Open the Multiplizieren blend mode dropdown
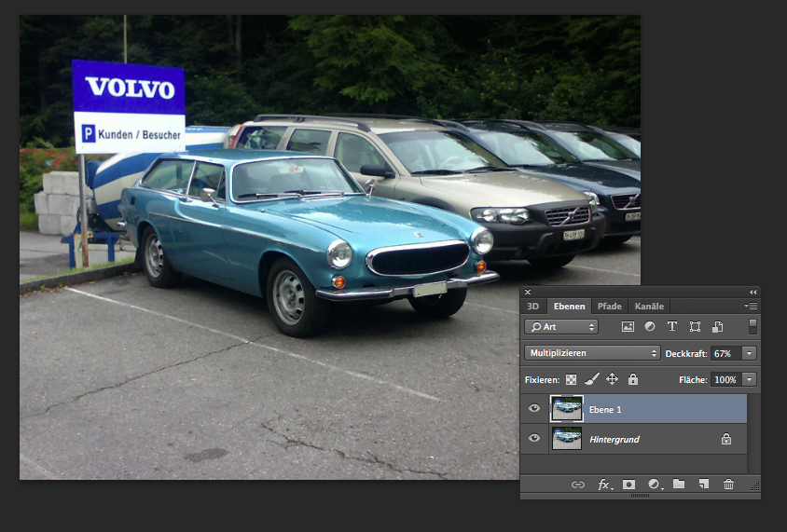Image resolution: width=787 pixels, height=532 pixels. pyautogui.click(x=592, y=353)
